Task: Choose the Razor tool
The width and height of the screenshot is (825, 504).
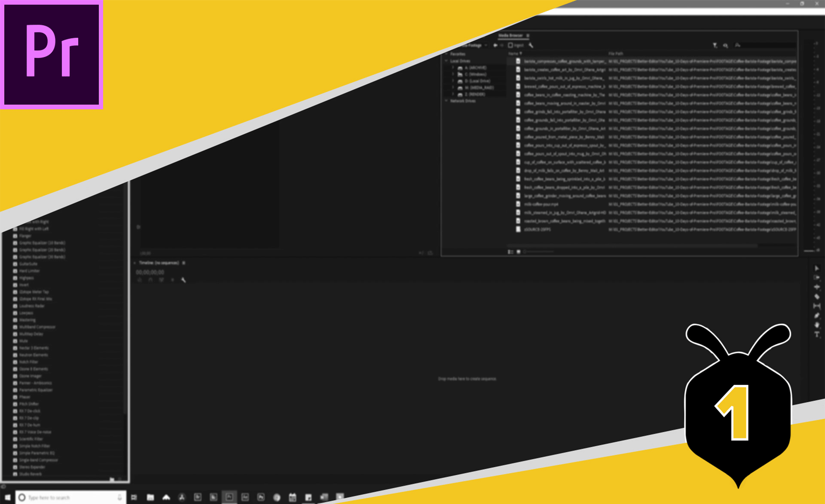Action: click(817, 297)
